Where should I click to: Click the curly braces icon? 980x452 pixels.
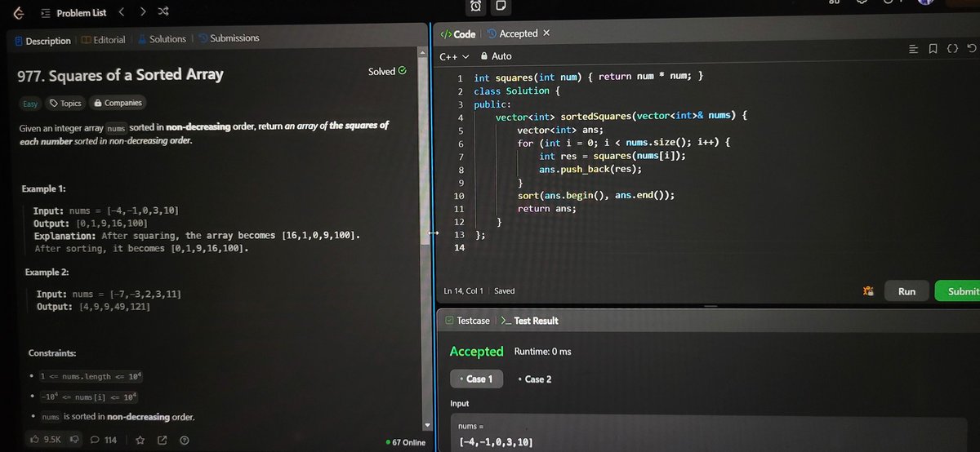[952, 50]
